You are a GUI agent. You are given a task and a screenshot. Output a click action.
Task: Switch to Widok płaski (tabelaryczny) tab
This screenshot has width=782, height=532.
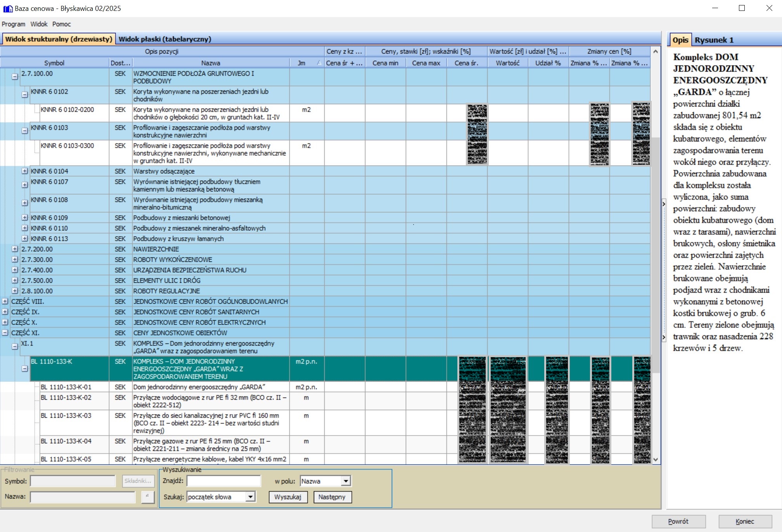(x=165, y=39)
